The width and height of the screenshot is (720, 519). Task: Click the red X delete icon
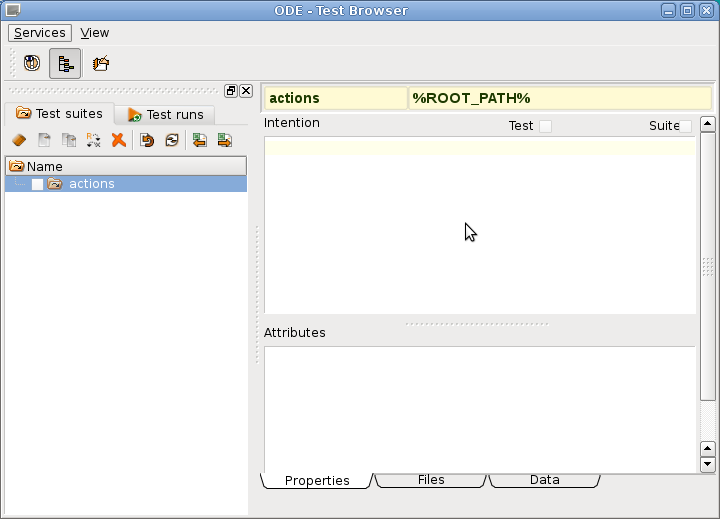118,141
